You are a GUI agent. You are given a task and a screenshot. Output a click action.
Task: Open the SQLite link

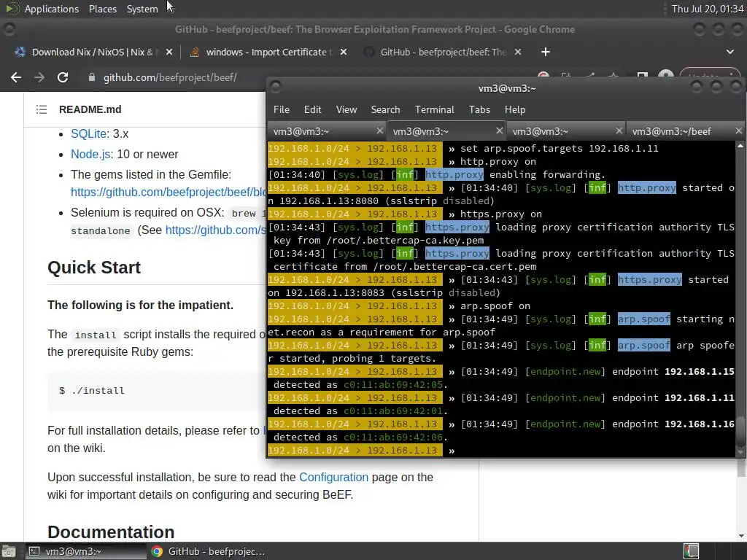point(88,134)
